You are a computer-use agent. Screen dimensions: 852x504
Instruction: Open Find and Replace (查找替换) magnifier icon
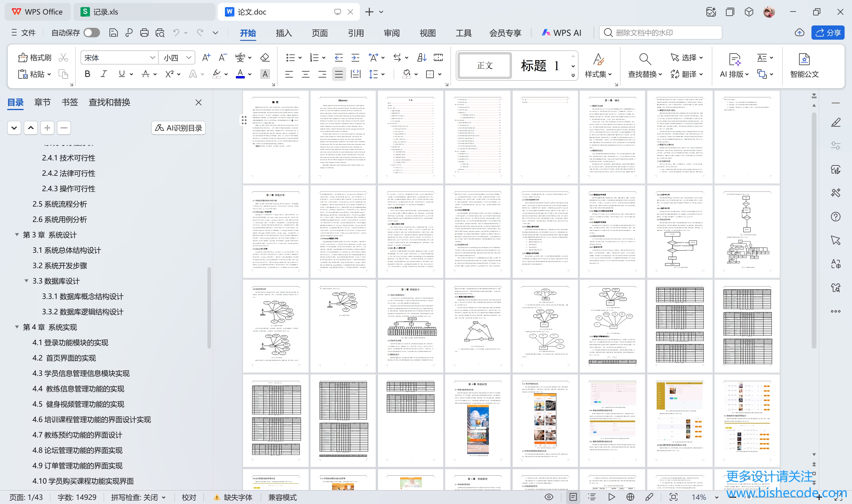(645, 59)
